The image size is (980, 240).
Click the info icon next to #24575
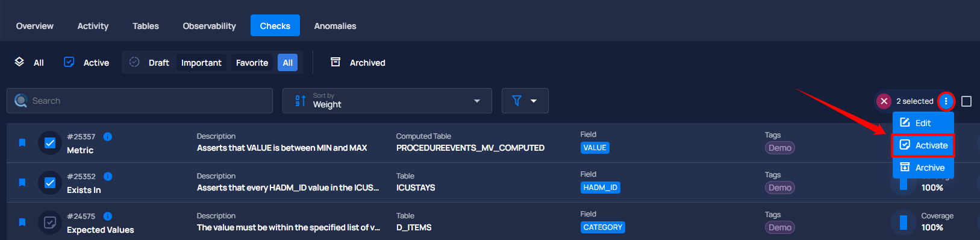[x=107, y=216]
